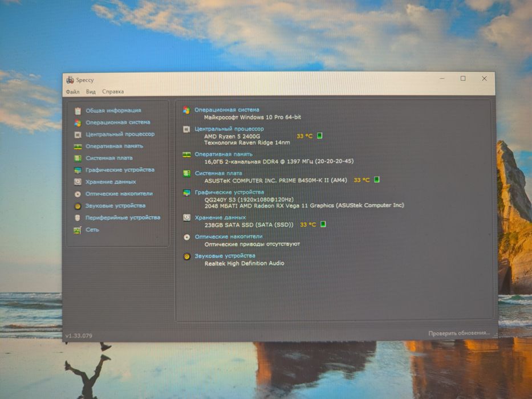Click the green SSD temperature indicator
532x399 pixels.
click(x=323, y=224)
